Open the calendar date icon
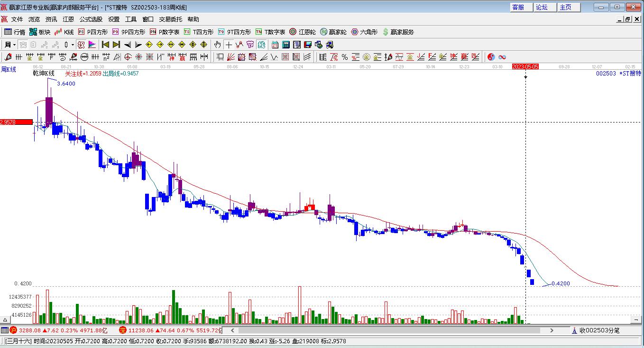Image resolution: width=644 pixels, height=348 pixels. (x=275, y=45)
